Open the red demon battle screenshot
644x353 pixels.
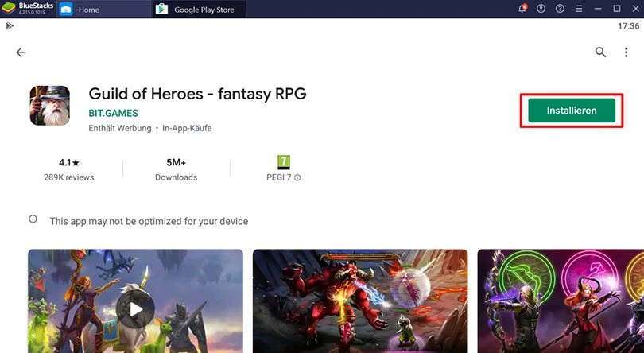pos(360,301)
